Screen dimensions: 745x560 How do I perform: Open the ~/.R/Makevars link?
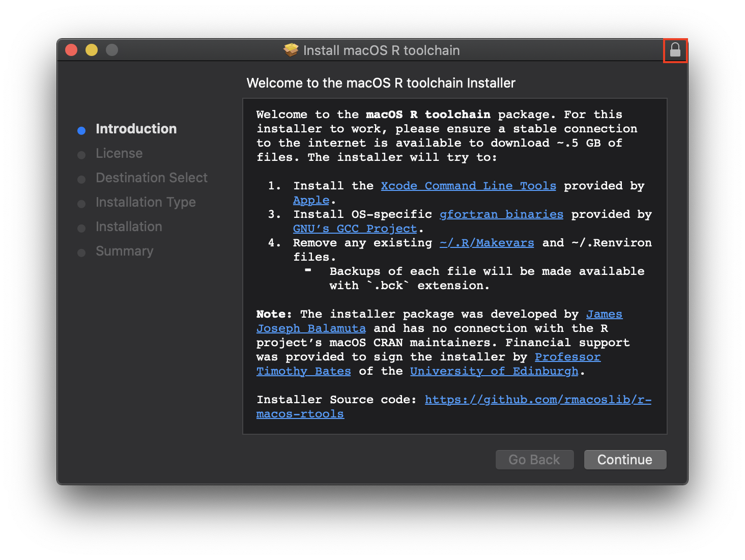(487, 243)
